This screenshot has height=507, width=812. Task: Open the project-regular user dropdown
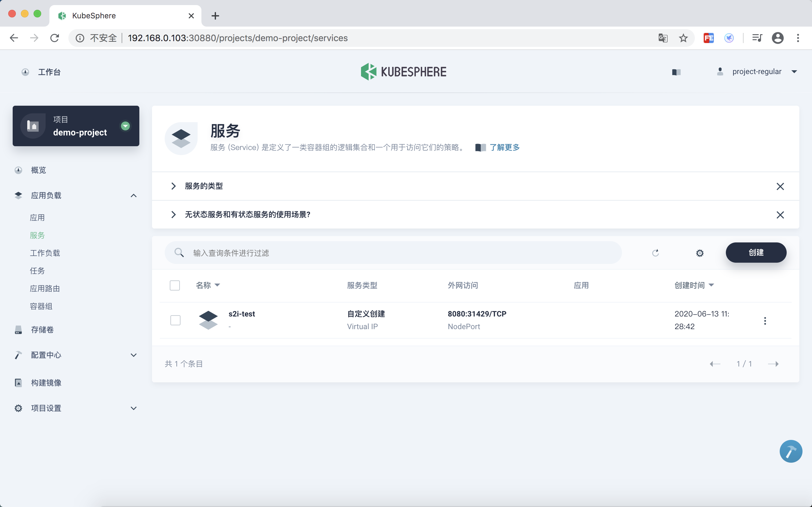(757, 72)
